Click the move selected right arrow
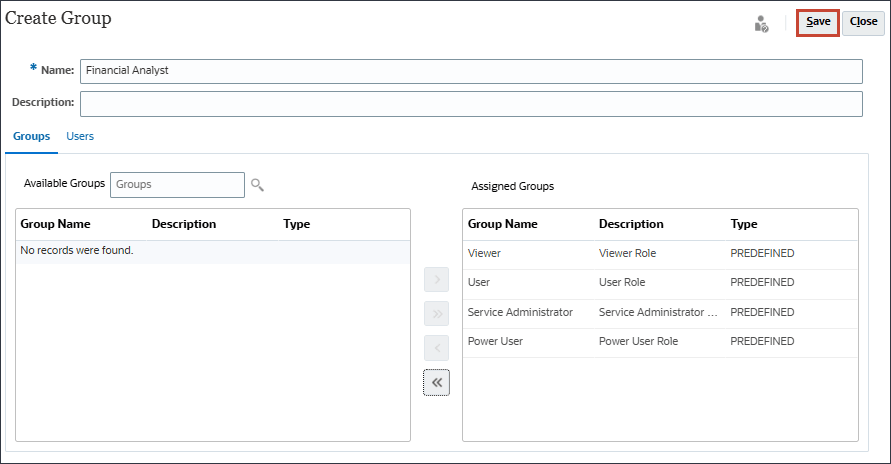 [x=437, y=279]
